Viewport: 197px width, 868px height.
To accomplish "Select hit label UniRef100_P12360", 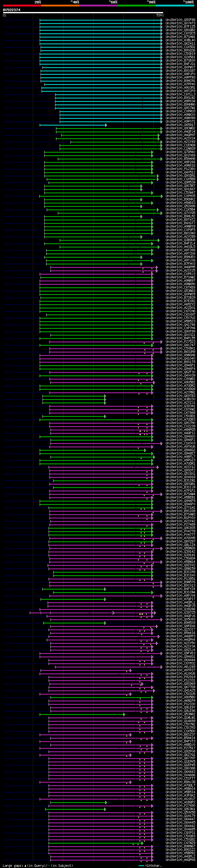I will 180,169.
